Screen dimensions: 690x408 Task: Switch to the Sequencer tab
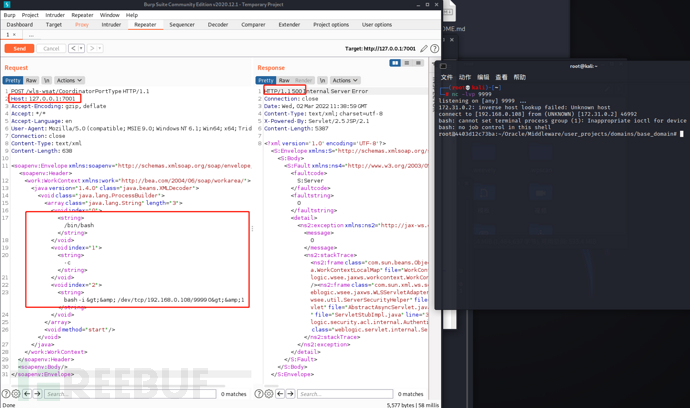click(x=182, y=25)
